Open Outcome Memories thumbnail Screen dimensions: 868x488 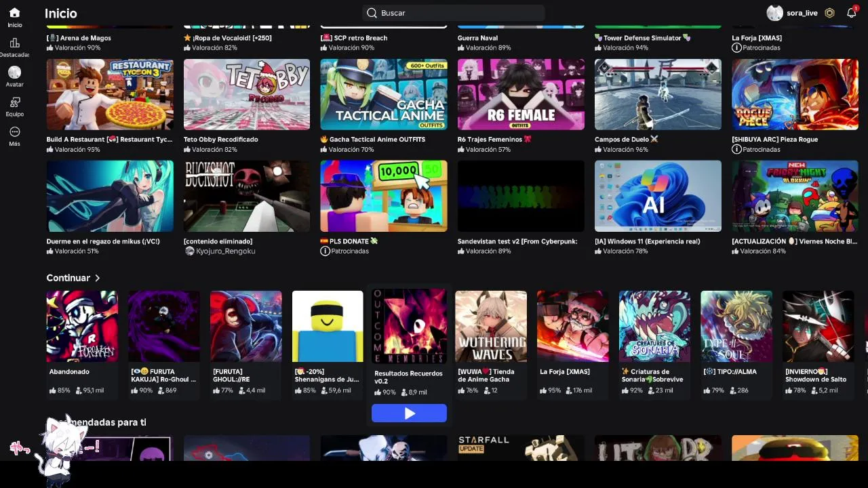click(x=409, y=327)
